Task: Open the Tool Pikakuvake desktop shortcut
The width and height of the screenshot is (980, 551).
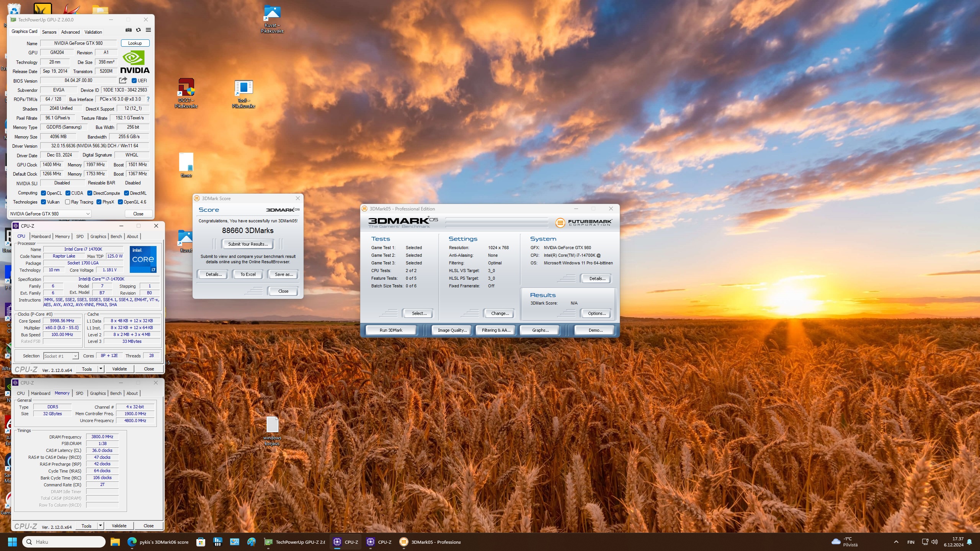Action: (243, 94)
